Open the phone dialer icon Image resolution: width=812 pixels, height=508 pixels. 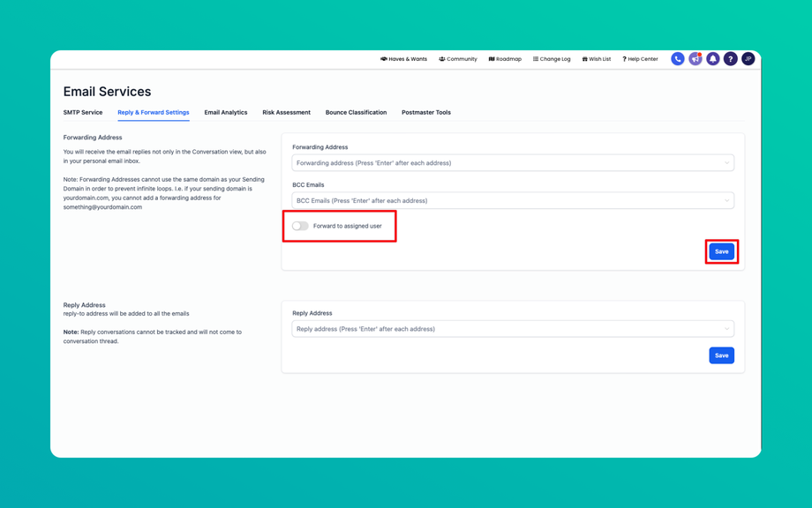(x=677, y=59)
